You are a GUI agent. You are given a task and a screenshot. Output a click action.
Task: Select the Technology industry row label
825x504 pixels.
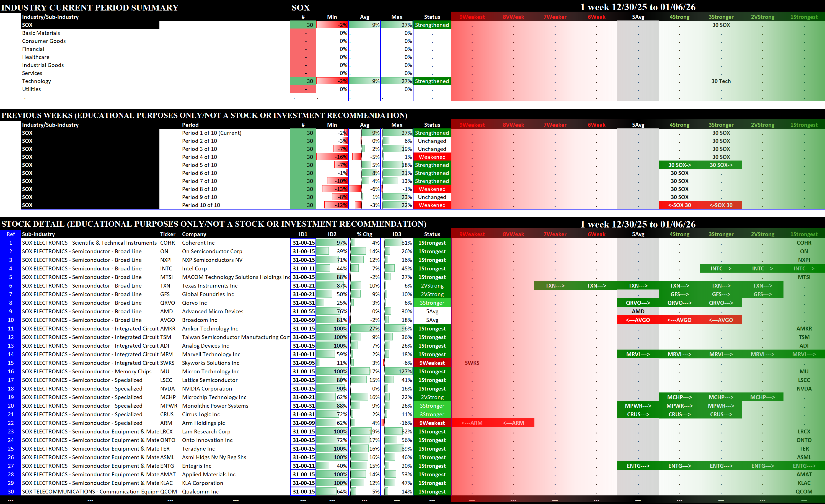tap(37, 81)
